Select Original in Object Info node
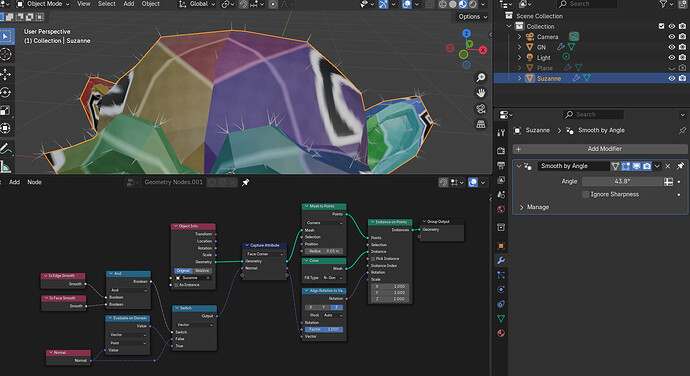This screenshot has height=376, width=690. pos(183,271)
